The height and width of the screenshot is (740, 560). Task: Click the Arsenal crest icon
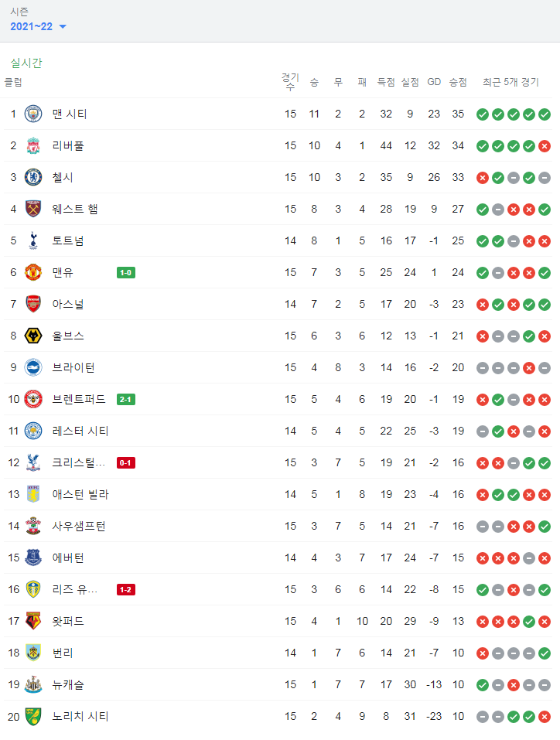click(x=33, y=304)
